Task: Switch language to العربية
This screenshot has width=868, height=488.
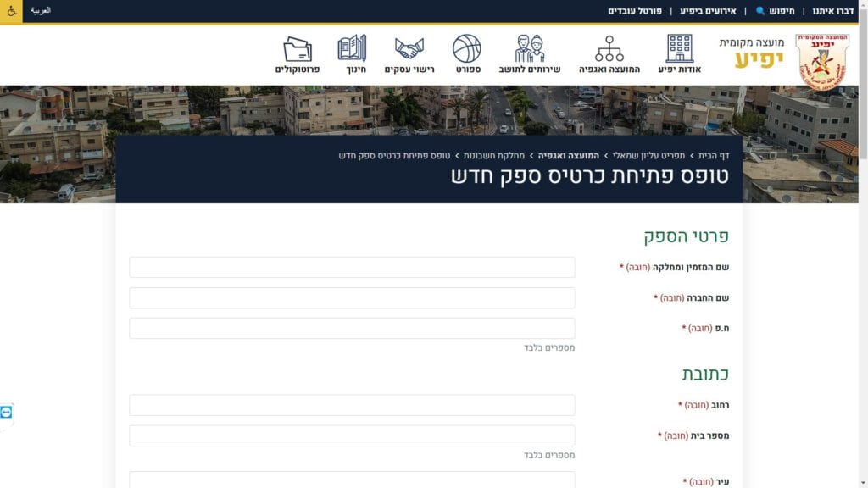Action: point(41,11)
